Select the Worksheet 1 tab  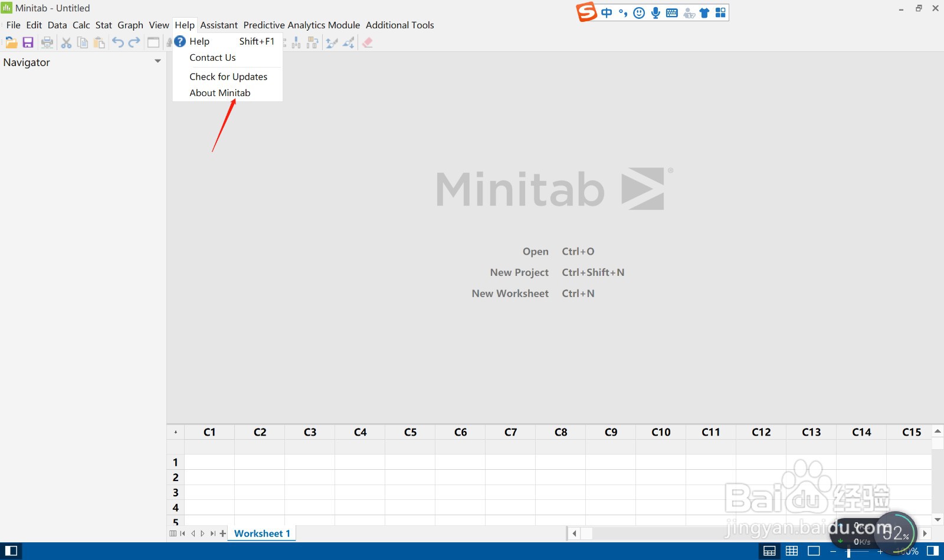pos(262,533)
